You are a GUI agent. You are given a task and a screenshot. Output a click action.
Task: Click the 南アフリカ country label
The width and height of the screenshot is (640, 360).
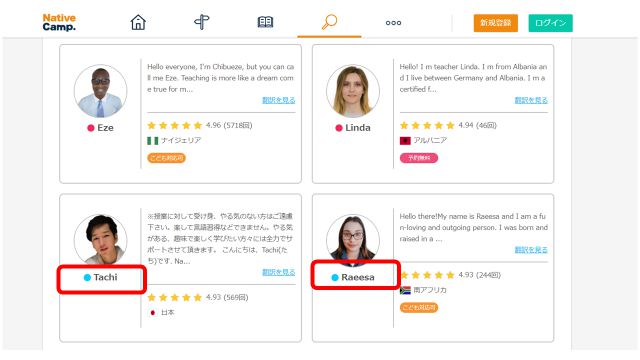click(430, 290)
